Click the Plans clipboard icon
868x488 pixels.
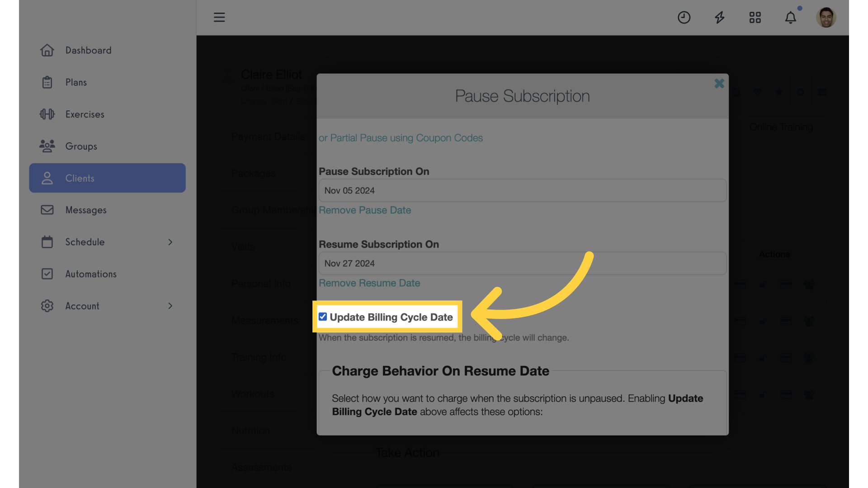[x=47, y=82]
